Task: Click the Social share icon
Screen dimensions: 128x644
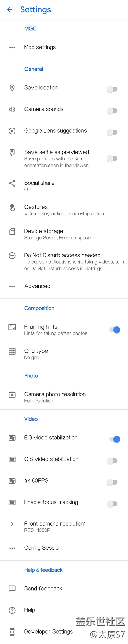Action: click(x=12, y=183)
